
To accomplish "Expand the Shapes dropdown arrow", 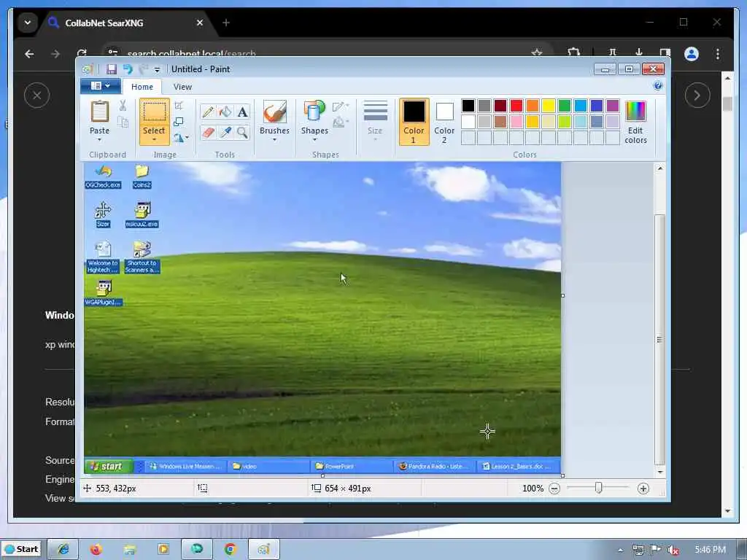I will 314,139.
